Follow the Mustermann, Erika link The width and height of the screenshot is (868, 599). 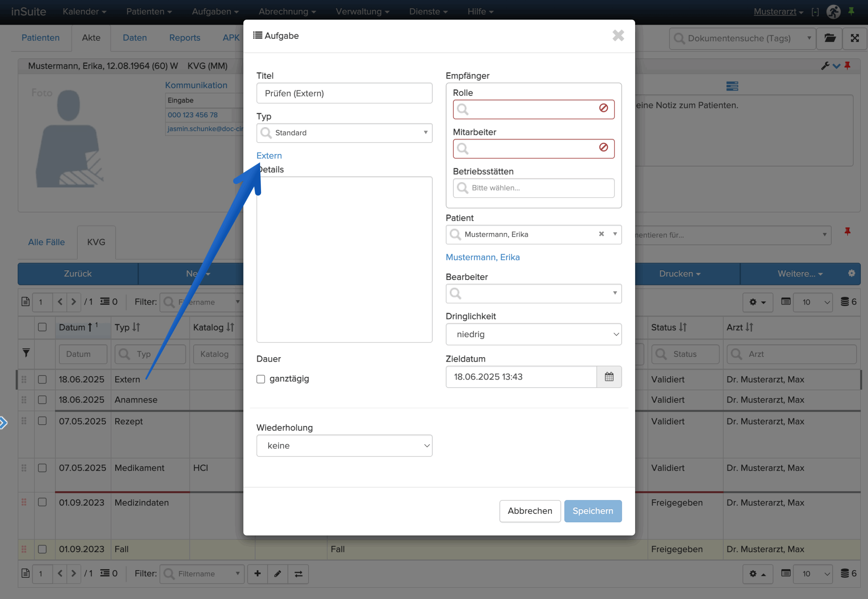click(x=482, y=257)
